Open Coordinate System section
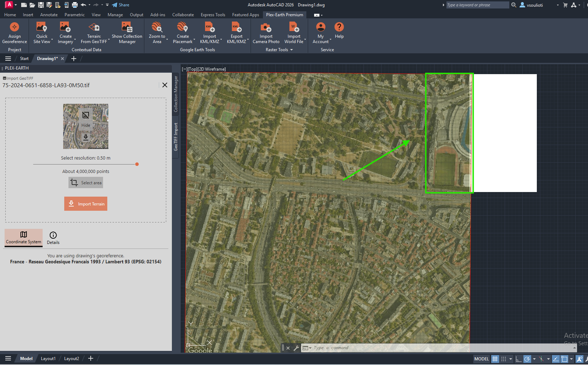This screenshot has width=588, height=365. pyautogui.click(x=24, y=238)
